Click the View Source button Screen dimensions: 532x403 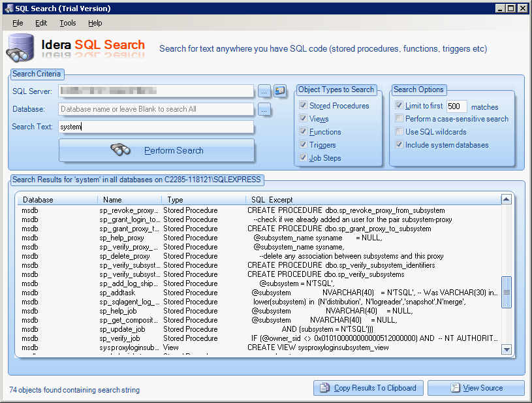(476, 388)
